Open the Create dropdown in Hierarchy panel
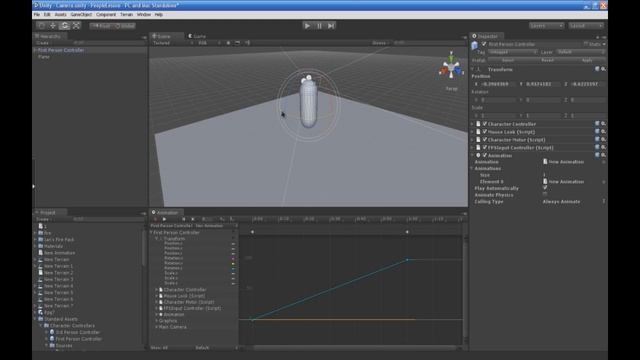Image resolution: width=640 pixels, height=360 pixels. coord(43,43)
